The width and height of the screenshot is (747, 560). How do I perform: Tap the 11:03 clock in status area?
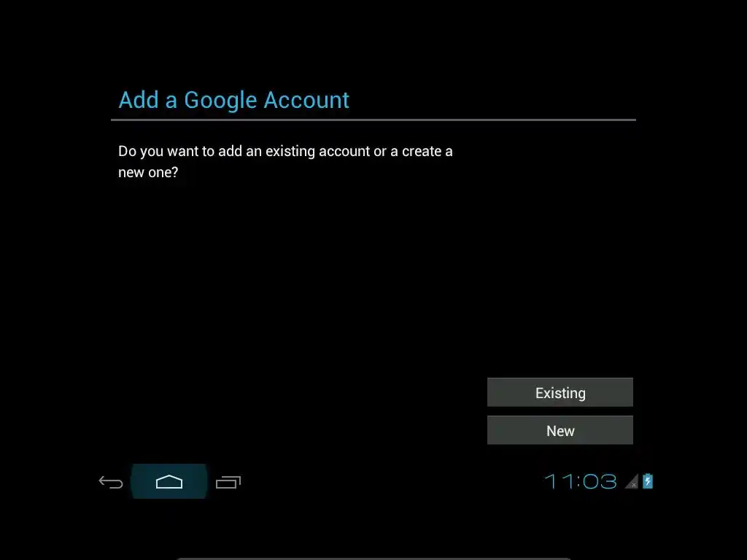580,481
